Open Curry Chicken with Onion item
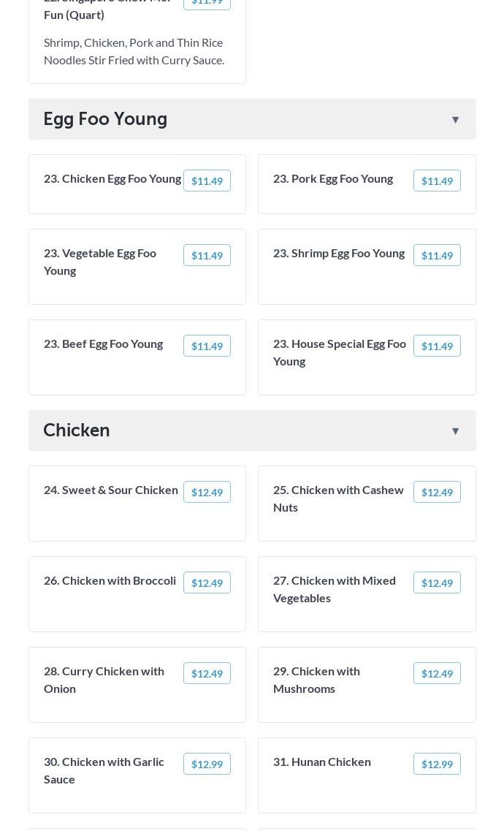The height and width of the screenshot is (831, 504). pyautogui.click(x=137, y=685)
